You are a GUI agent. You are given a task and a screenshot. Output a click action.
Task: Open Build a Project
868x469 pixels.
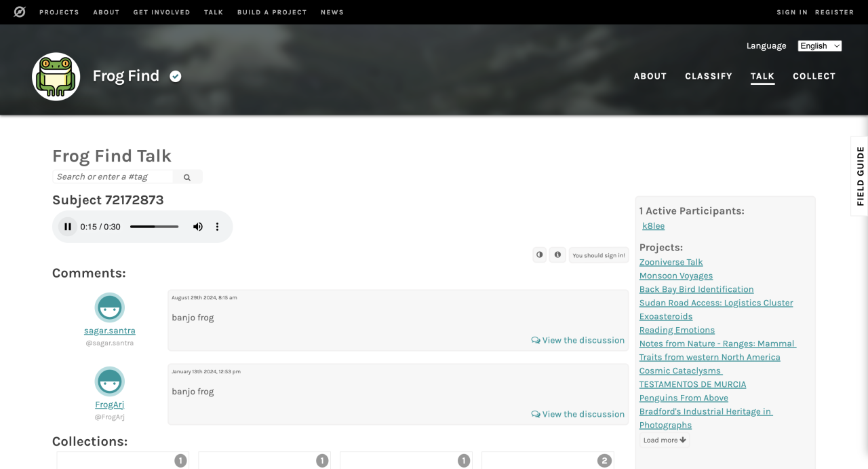point(272,12)
